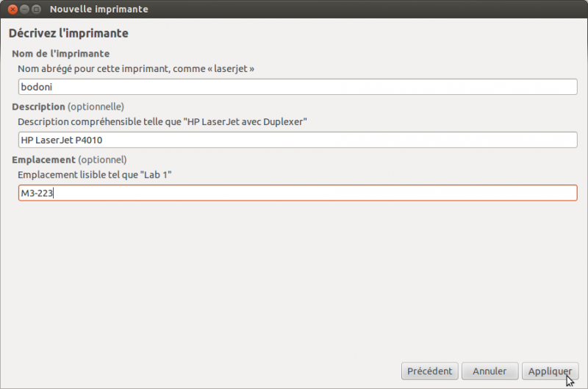Focus the printer name field containing bodoni
The height and width of the screenshot is (389, 588).
(298, 87)
